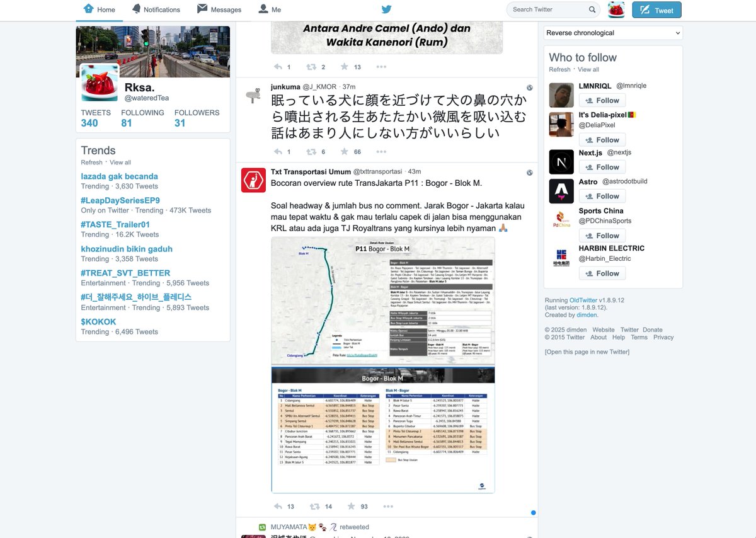Follow Next.js account
This screenshot has width=756, height=538.
tap(602, 167)
